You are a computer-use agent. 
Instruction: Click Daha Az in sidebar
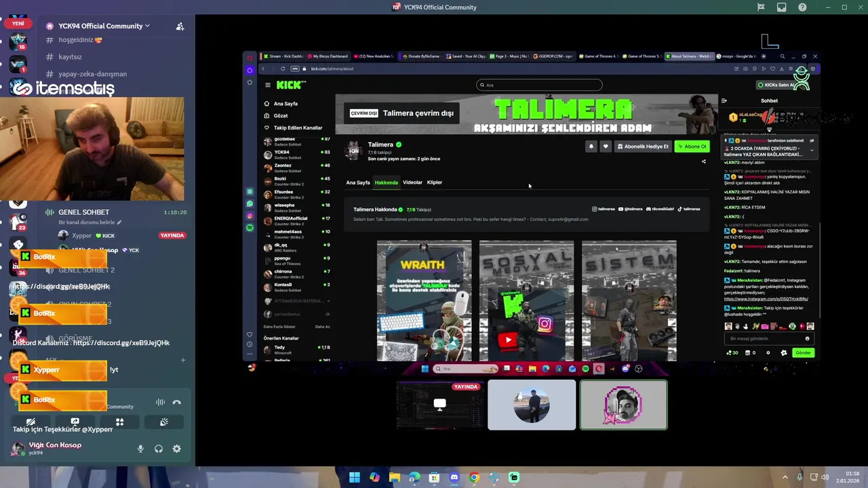pyautogui.click(x=323, y=327)
